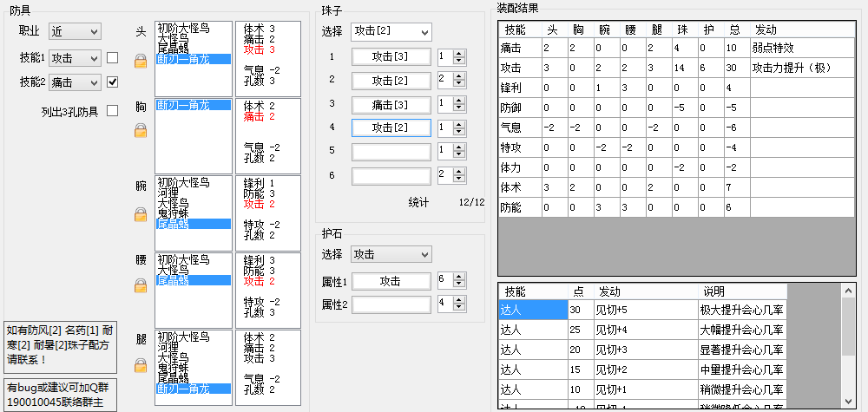Click the 痛击[3] button in jewel slot 3
This screenshot has width=868, height=412.
[x=391, y=103]
